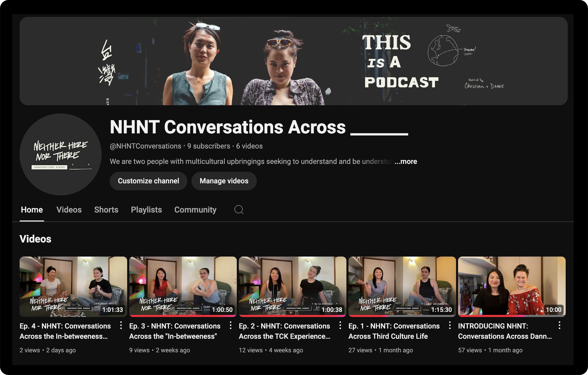Open Ep. 4 In-betweeness video title
This screenshot has width=588, height=375.
click(65, 331)
